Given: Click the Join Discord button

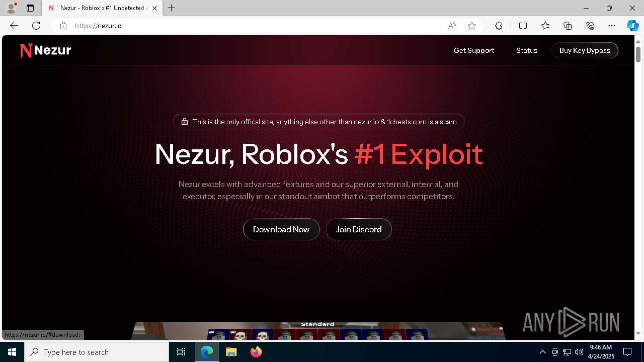Looking at the screenshot, I should point(359,229).
